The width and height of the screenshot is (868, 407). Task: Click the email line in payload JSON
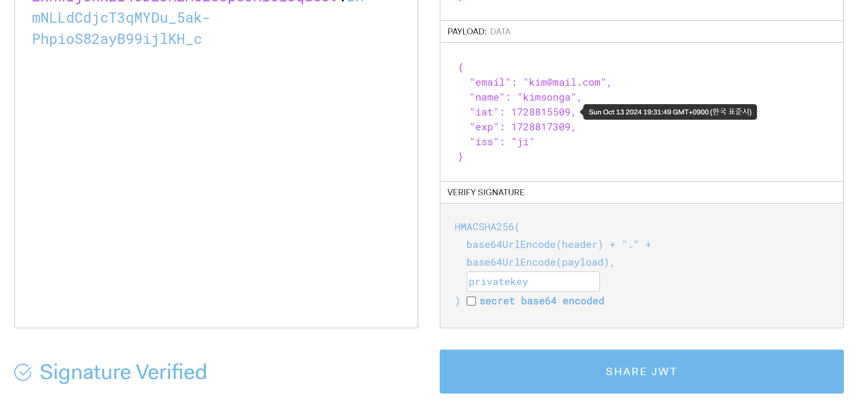coord(540,83)
